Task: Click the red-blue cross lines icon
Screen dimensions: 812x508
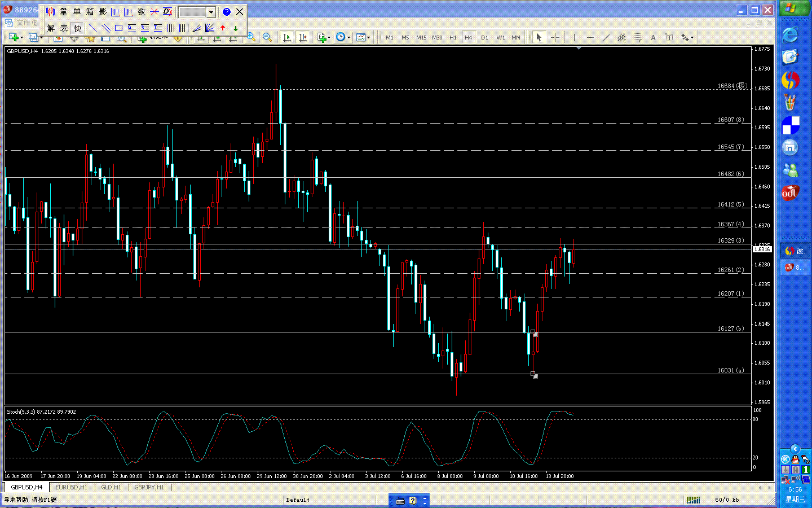Action: [x=155, y=12]
